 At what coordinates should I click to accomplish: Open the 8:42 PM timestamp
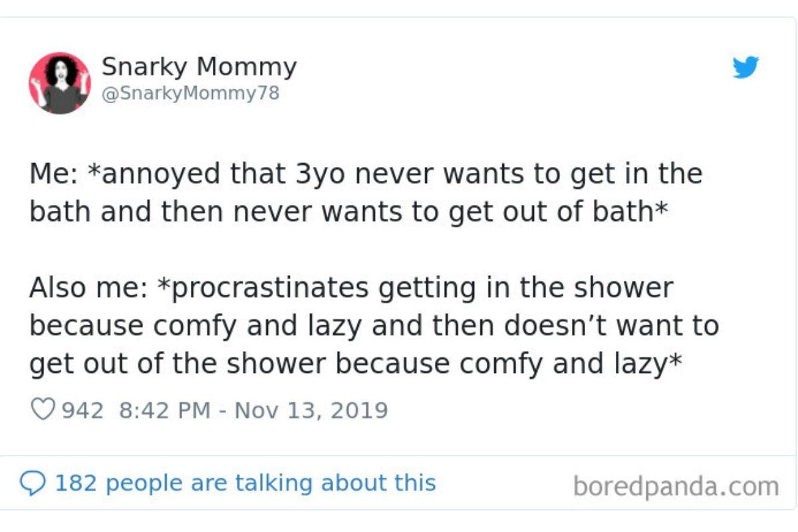pyautogui.click(x=165, y=410)
